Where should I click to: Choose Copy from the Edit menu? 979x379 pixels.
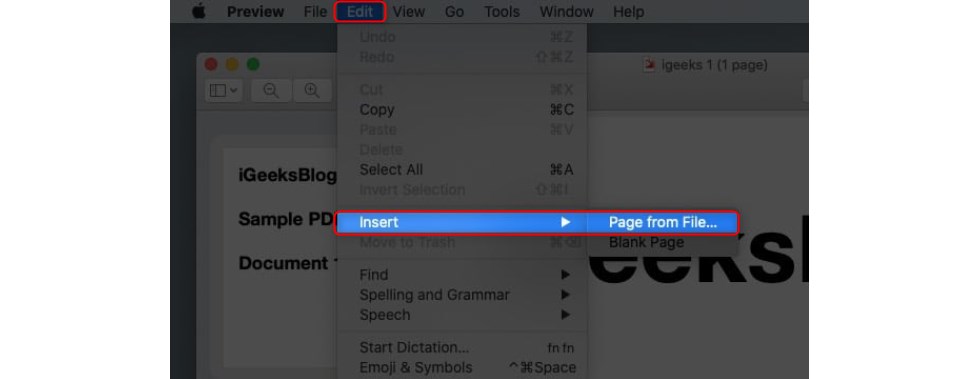coord(462,110)
